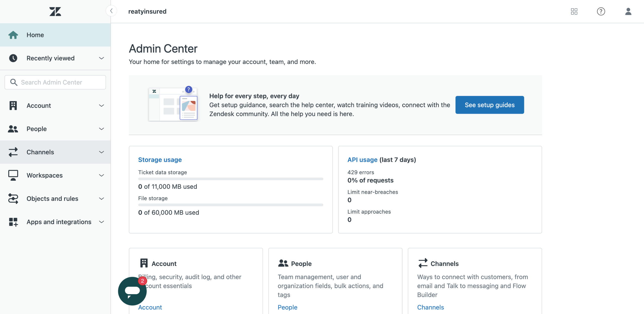Open the chat messaging widget bubble
The height and width of the screenshot is (314, 644).
tap(132, 291)
